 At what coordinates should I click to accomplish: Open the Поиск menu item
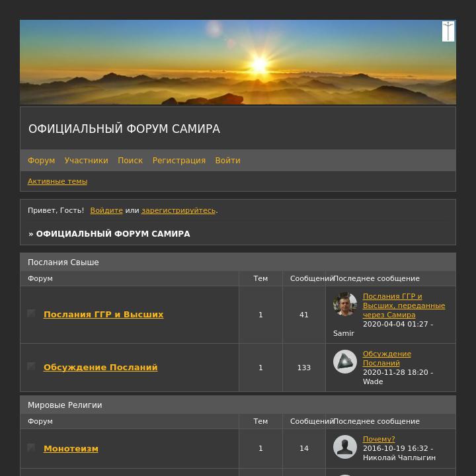click(x=130, y=160)
